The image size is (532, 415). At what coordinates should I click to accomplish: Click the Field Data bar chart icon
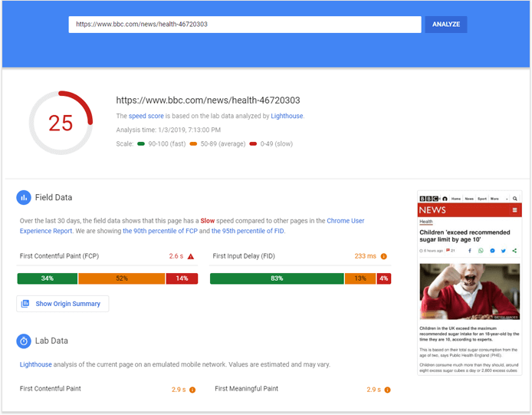24,198
